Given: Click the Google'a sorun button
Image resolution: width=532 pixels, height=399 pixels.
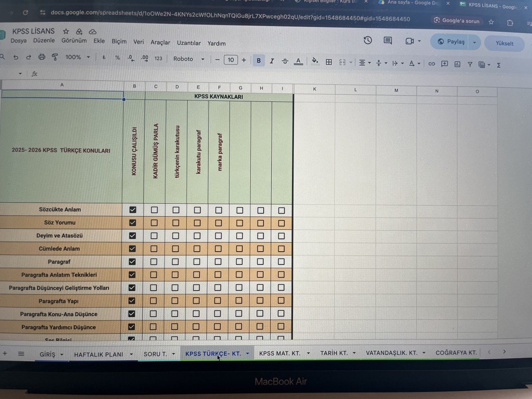Looking at the screenshot, I should click(457, 21).
